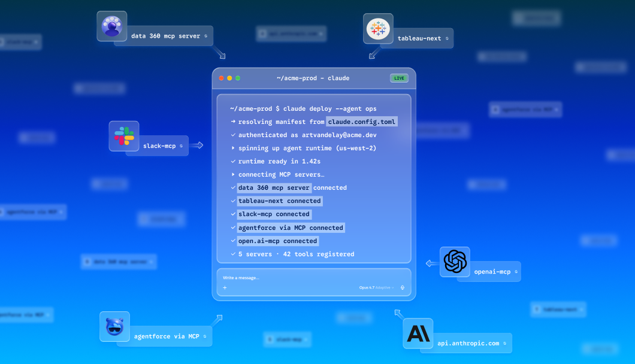Expand the agentforce via MCP chip chevron
Image resolution: width=635 pixels, height=364 pixels.
click(204, 336)
